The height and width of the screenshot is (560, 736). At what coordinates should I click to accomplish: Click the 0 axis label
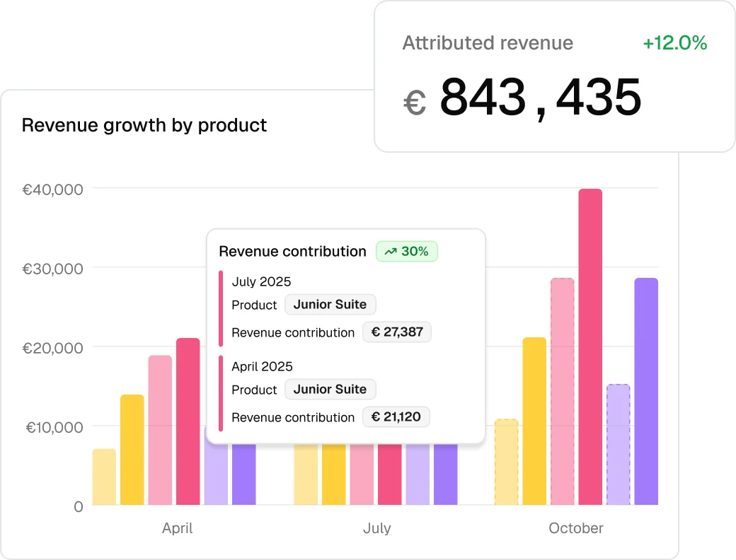(x=79, y=506)
